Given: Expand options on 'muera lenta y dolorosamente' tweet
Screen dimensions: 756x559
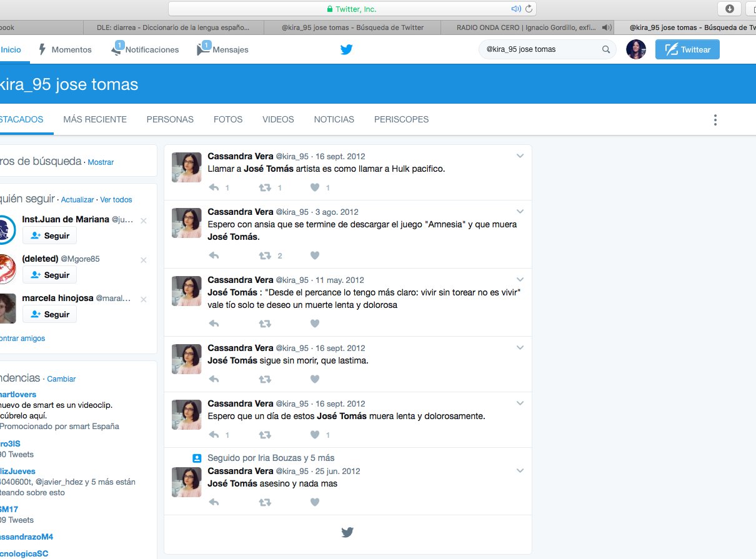Looking at the screenshot, I should point(520,403).
